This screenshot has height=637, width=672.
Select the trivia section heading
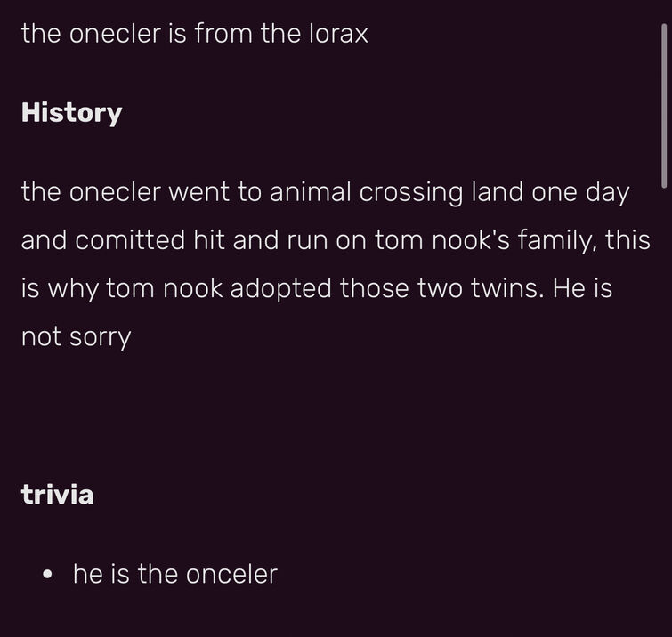(57, 495)
